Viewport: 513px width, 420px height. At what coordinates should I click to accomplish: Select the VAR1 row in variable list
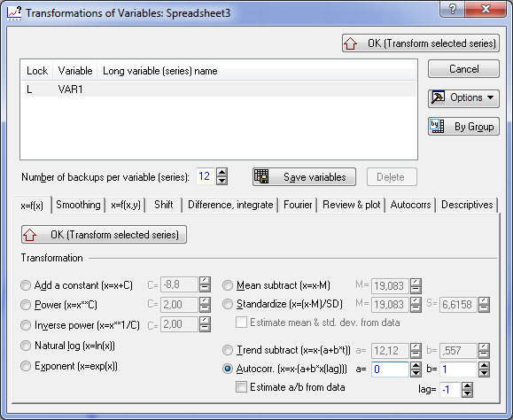[220, 89]
